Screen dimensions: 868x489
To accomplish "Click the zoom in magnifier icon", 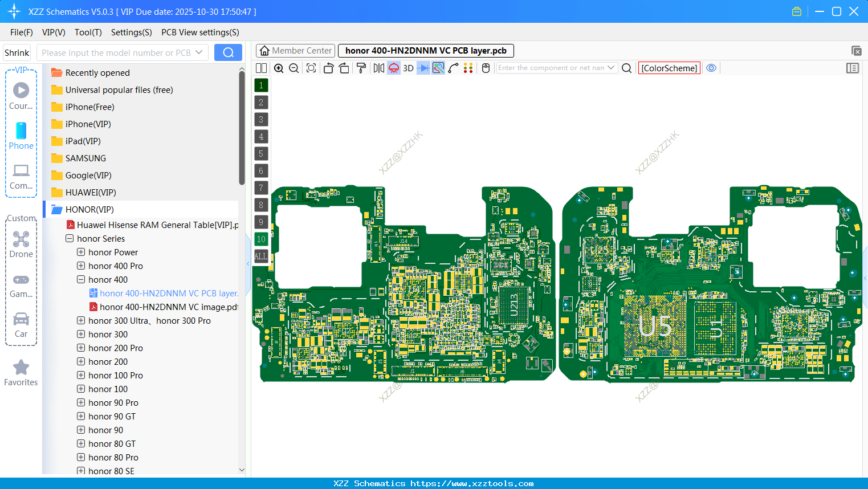I will click(279, 68).
